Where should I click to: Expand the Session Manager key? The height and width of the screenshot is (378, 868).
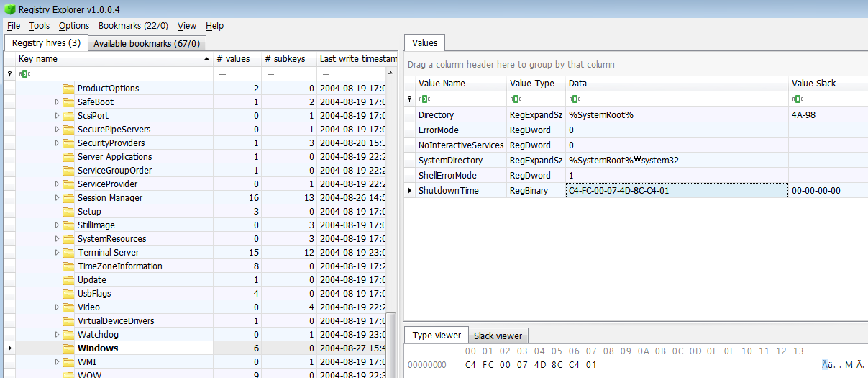pyautogui.click(x=58, y=198)
